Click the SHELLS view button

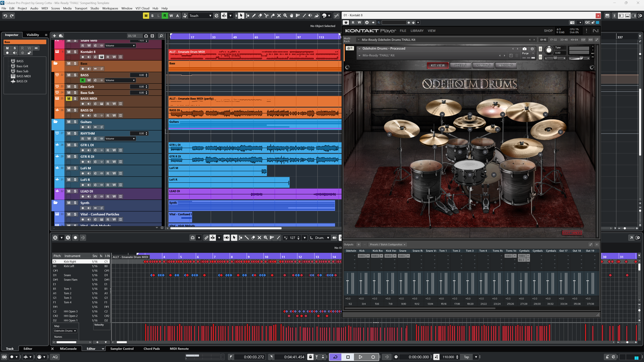[x=460, y=65]
